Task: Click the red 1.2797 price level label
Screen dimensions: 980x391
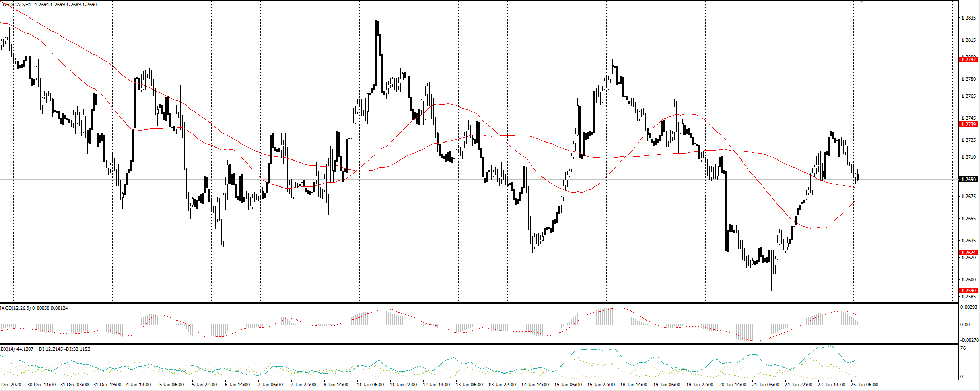Action: coord(969,60)
